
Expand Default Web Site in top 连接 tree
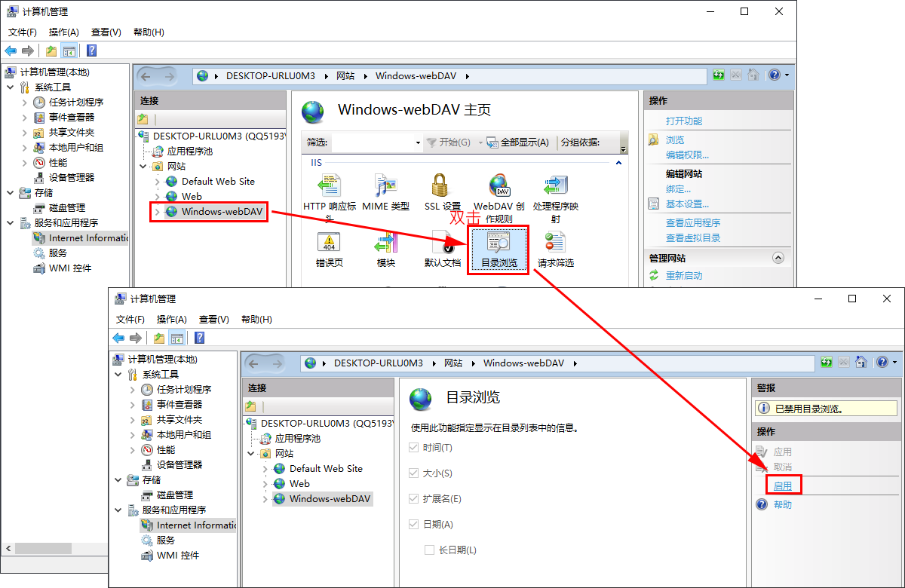click(x=157, y=181)
